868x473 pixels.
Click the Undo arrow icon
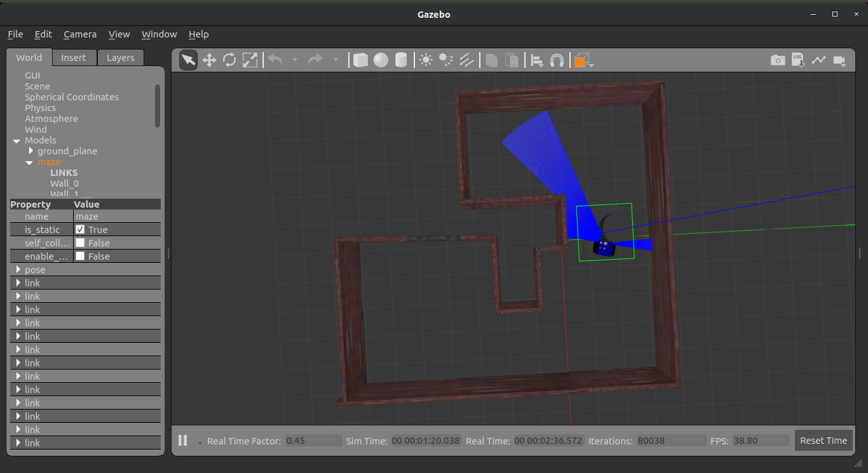pyautogui.click(x=275, y=60)
